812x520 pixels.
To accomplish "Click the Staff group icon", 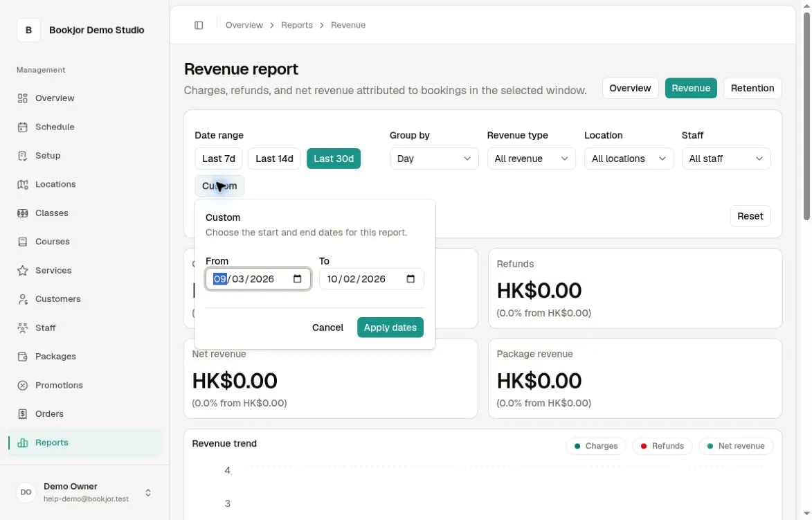I will 22,328.
